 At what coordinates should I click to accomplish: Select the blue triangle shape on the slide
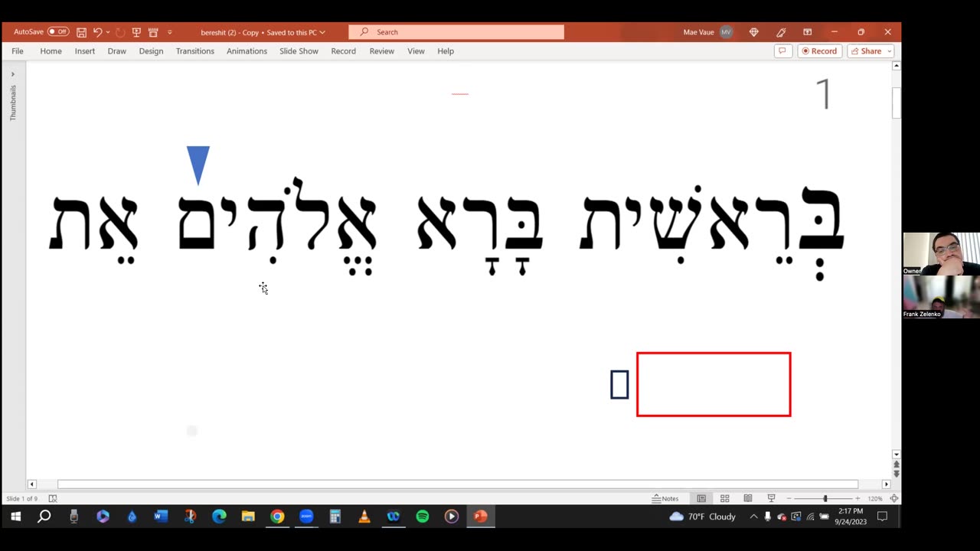(198, 165)
